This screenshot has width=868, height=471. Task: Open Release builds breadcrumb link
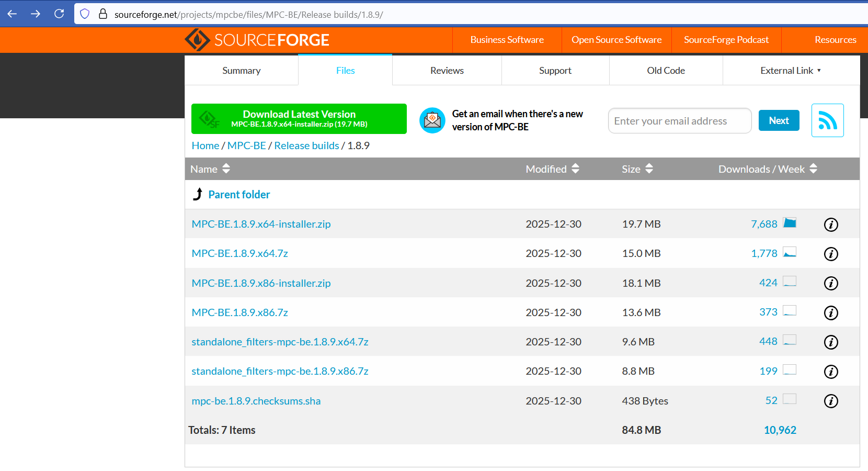coord(307,145)
